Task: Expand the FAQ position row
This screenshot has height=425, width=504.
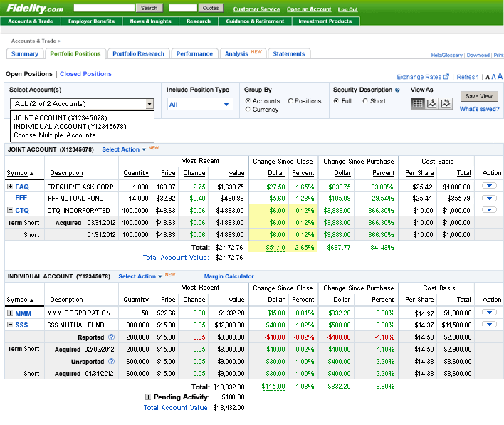Action: 10,187
